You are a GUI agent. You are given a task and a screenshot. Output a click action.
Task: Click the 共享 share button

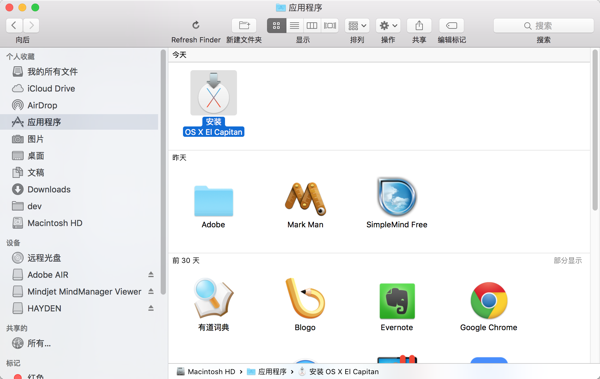(419, 26)
